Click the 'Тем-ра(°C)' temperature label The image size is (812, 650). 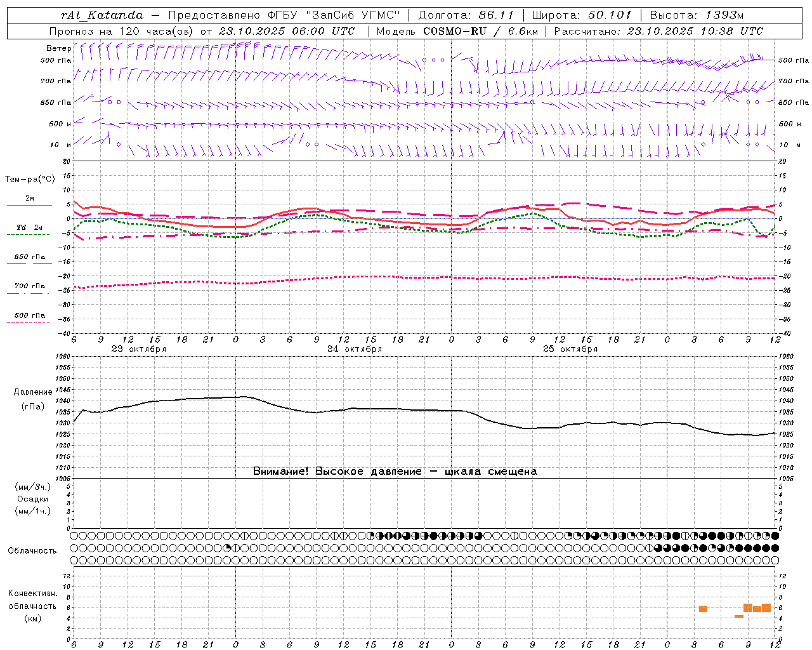coord(30,180)
